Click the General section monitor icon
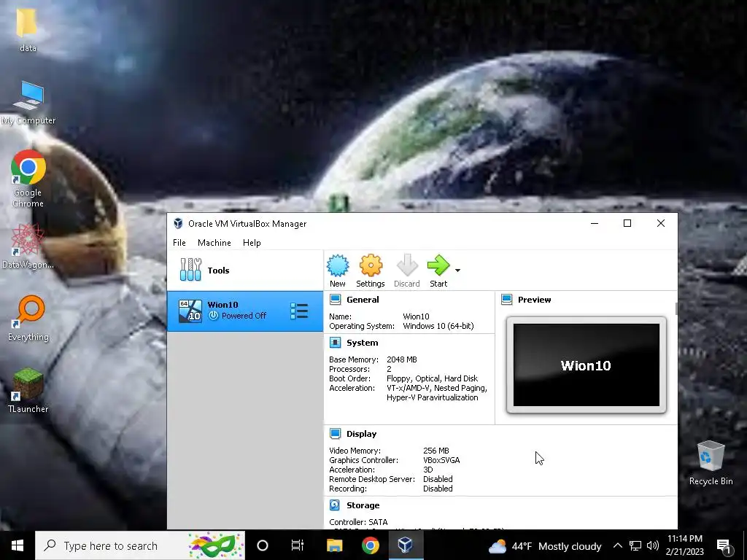The height and width of the screenshot is (560, 747). tap(336, 300)
